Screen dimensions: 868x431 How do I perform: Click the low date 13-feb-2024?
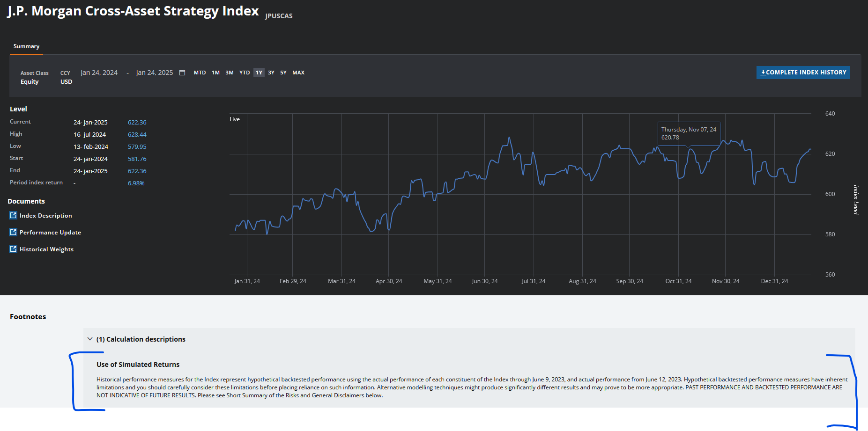[x=91, y=146]
